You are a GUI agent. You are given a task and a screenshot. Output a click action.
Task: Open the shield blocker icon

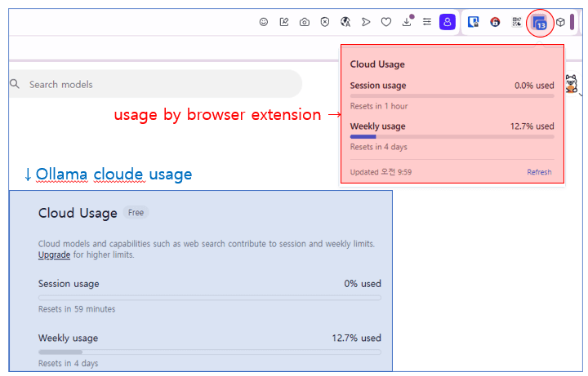[x=325, y=22]
